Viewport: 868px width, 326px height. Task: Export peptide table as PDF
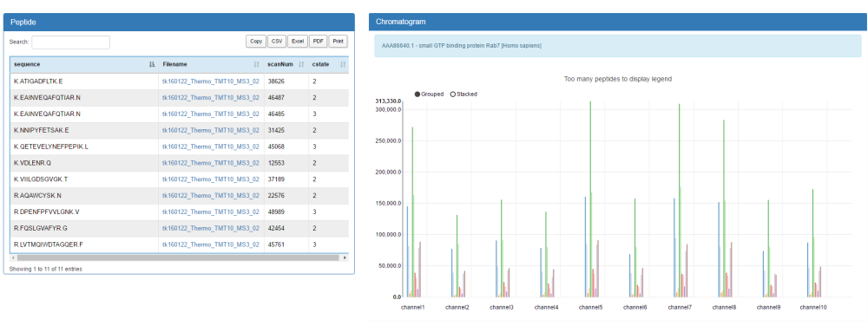pyautogui.click(x=318, y=42)
